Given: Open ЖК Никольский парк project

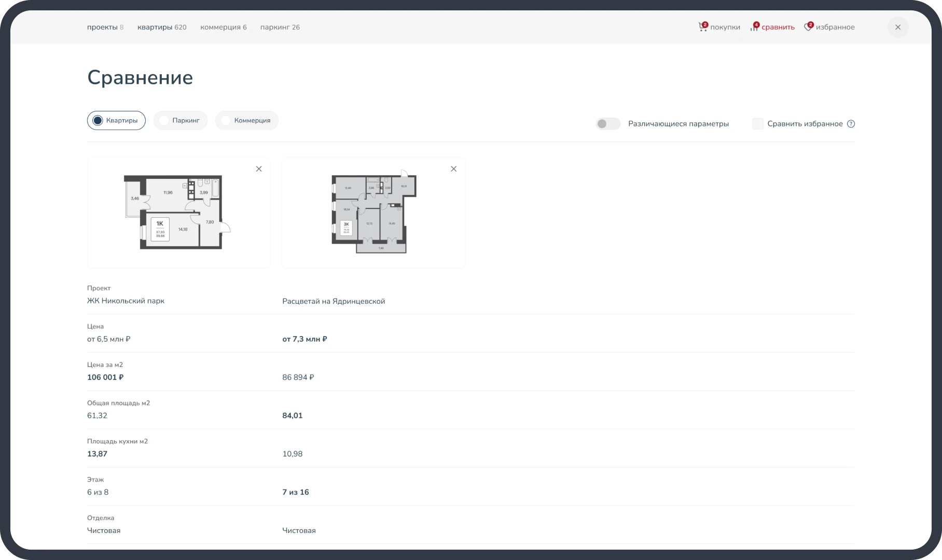Looking at the screenshot, I should 126,301.
